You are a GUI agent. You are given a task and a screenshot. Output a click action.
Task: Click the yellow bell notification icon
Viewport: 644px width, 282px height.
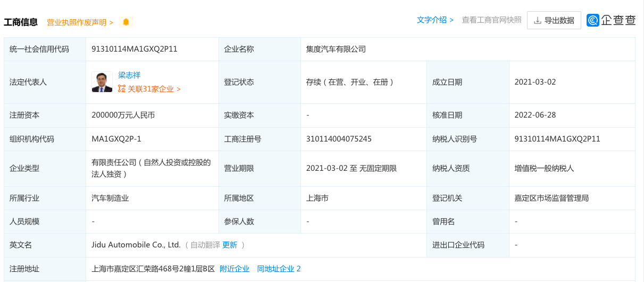pos(126,22)
